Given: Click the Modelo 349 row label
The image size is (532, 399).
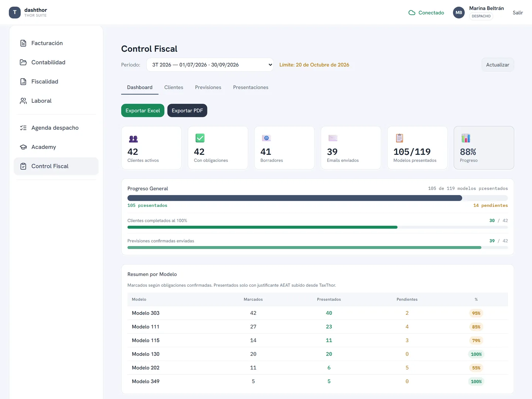Looking at the screenshot, I should tap(146, 381).
